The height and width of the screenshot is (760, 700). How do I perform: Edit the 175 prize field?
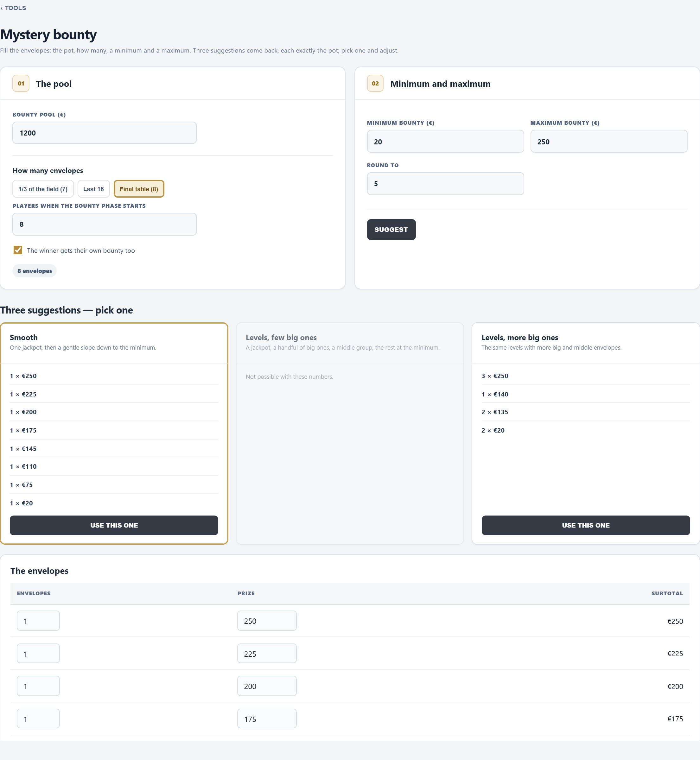click(x=267, y=719)
